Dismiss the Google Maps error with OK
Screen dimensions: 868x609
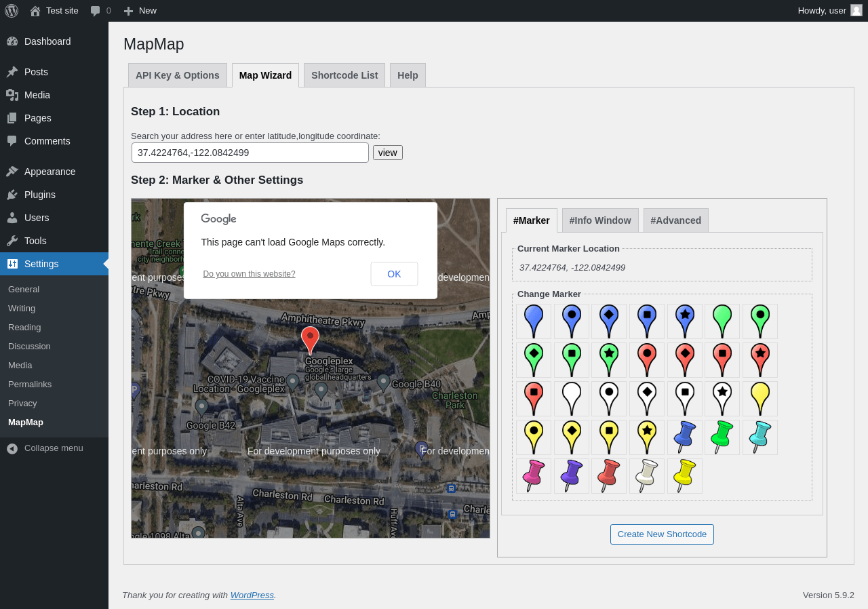point(394,274)
